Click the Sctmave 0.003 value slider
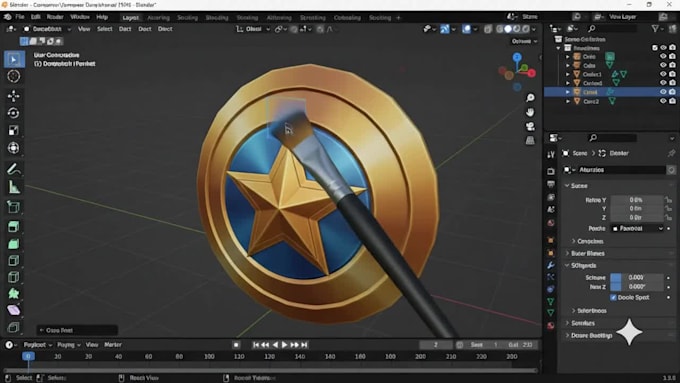Viewport: 680px width, 383px height. pos(637,278)
